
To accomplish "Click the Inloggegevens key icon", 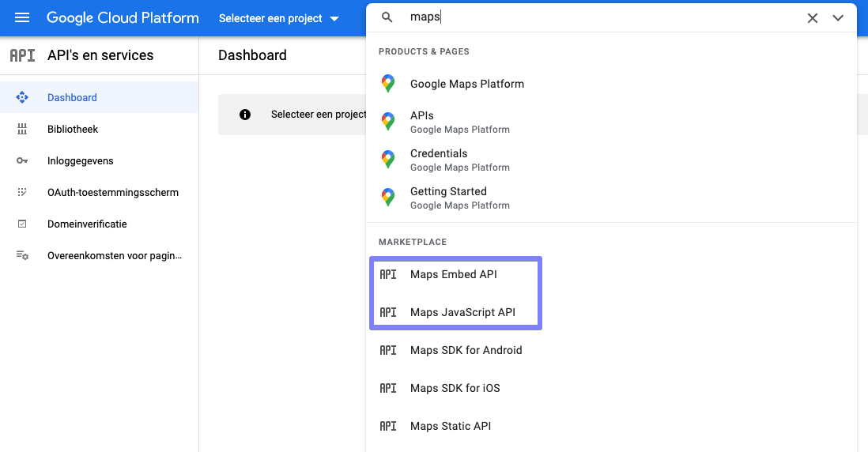I will 22,161.
